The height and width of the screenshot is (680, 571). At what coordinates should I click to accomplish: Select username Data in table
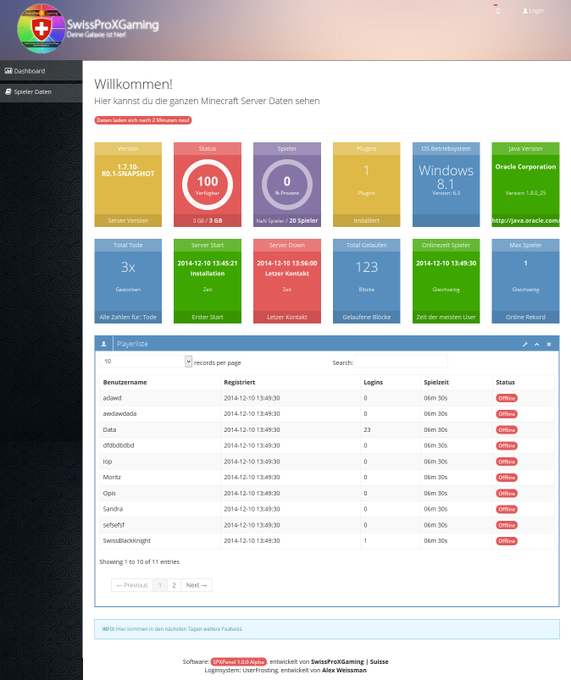coord(109,430)
